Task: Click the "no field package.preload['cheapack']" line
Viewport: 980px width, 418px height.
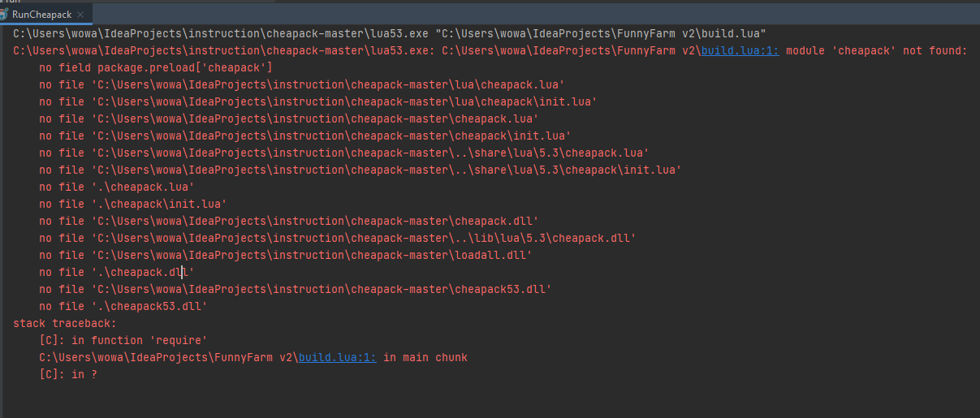Action: 156,67
